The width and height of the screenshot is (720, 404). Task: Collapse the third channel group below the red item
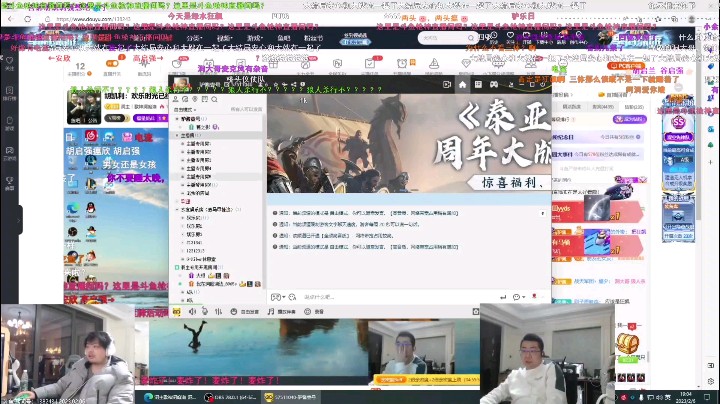tap(177, 209)
